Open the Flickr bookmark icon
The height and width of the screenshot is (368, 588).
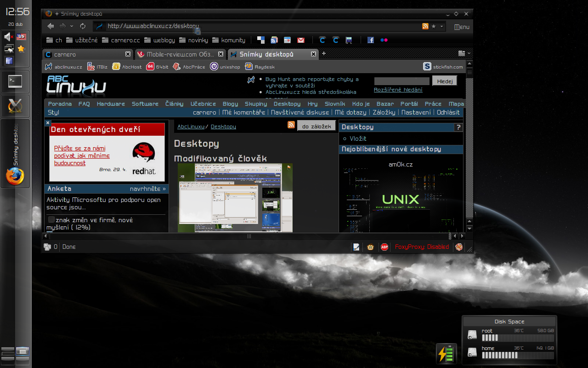coord(384,40)
